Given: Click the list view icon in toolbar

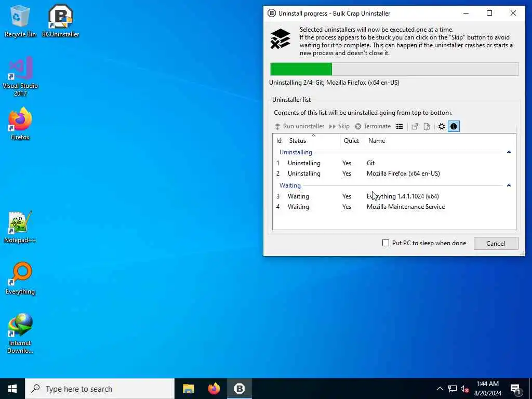Looking at the screenshot, I should click(x=400, y=127).
